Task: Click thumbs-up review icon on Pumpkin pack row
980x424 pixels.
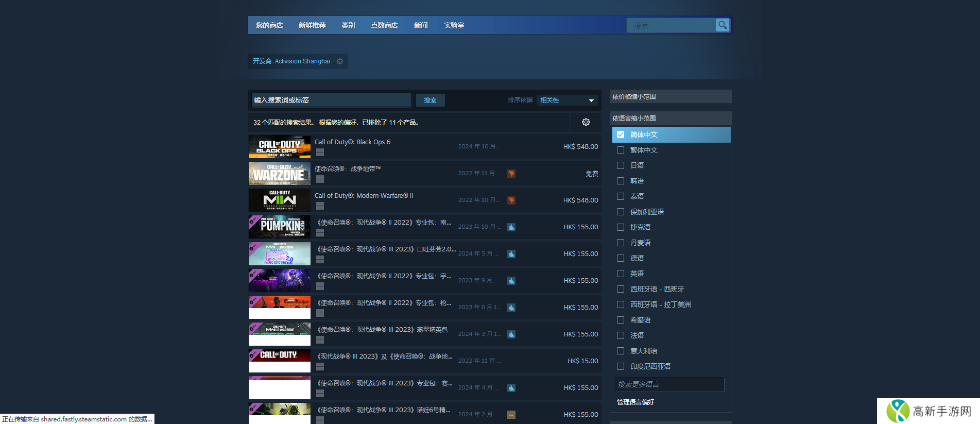Action: click(x=511, y=227)
